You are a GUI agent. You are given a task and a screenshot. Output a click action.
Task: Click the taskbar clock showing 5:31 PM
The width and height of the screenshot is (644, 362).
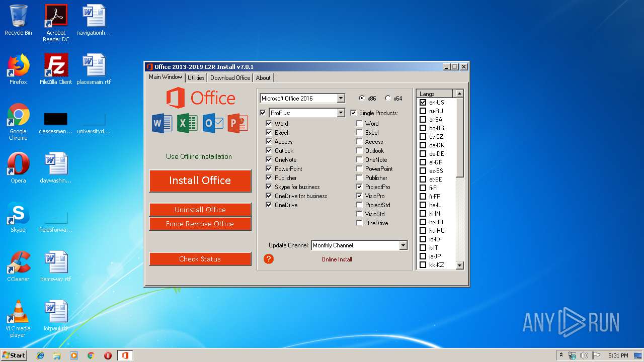point(618,355)
